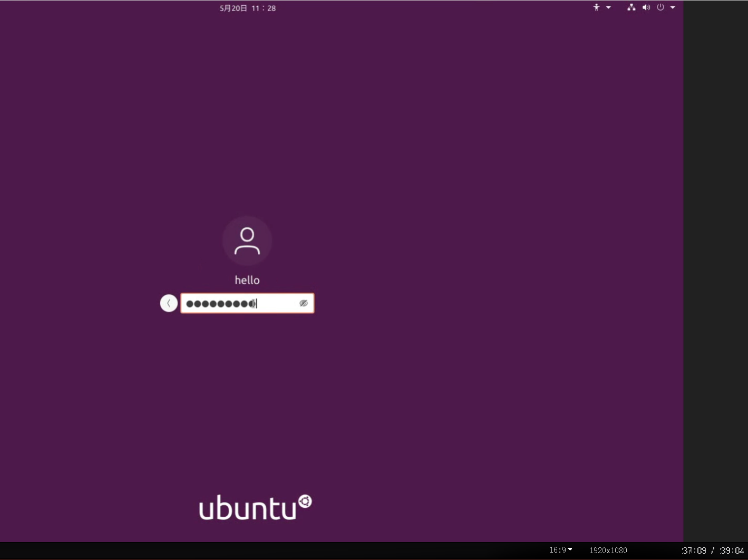The height and width of the screenshot is (560, 748).
Task: Click the hello user avatar
Action: click(x=247, y=241)
